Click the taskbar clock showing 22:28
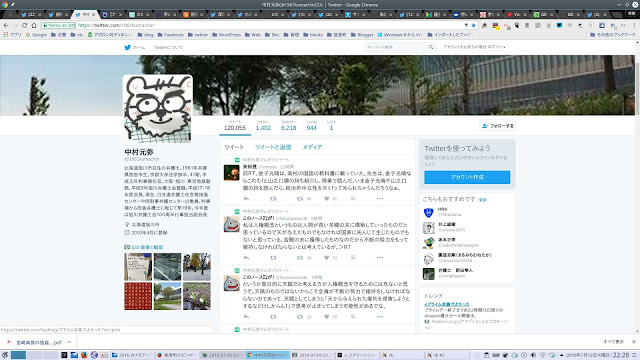 tap(621, 355)
